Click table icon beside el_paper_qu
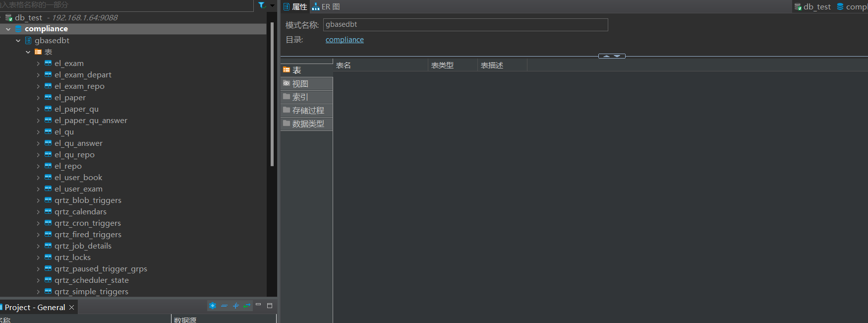 click(48, 109)
